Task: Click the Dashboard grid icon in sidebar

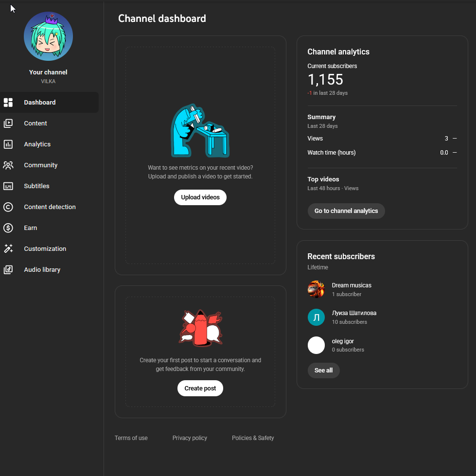Action: pos(8,103)
